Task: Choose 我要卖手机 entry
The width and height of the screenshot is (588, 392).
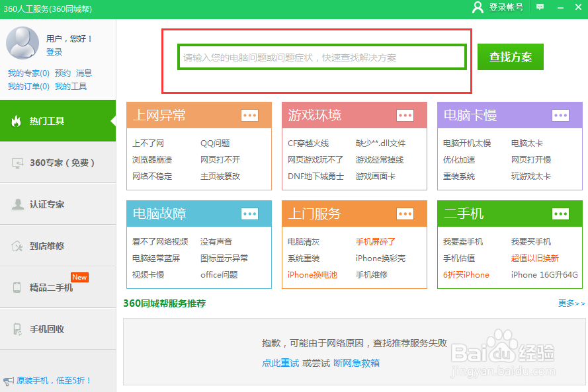Action: tap(463, 242)
